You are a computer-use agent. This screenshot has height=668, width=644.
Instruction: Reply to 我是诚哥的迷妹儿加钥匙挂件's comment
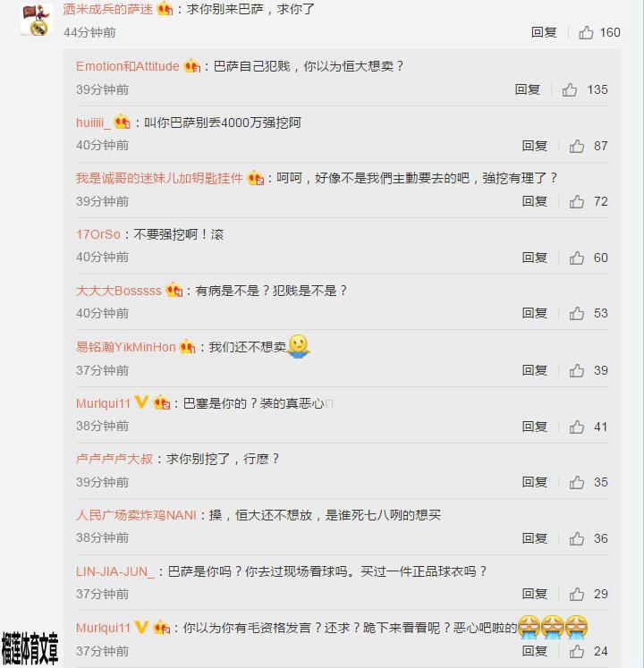pyautogui.click(x=535, y=201)
